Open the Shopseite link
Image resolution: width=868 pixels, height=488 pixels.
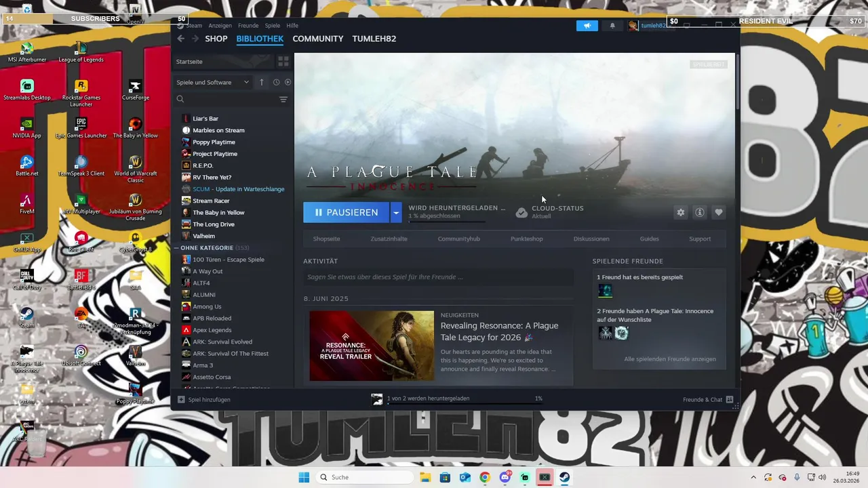tap(326, 239)
